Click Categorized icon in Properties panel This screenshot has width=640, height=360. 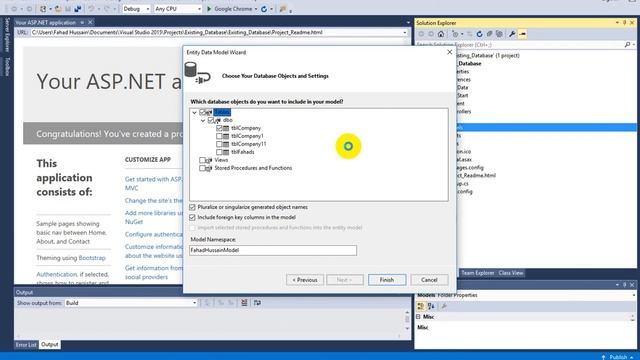[x=421, y=306]
